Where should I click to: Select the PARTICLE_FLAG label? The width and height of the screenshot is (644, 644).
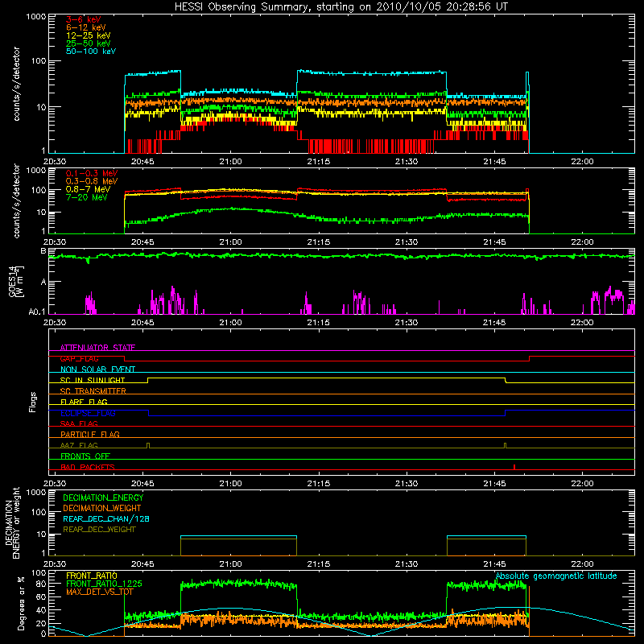[x=90, y=434]
